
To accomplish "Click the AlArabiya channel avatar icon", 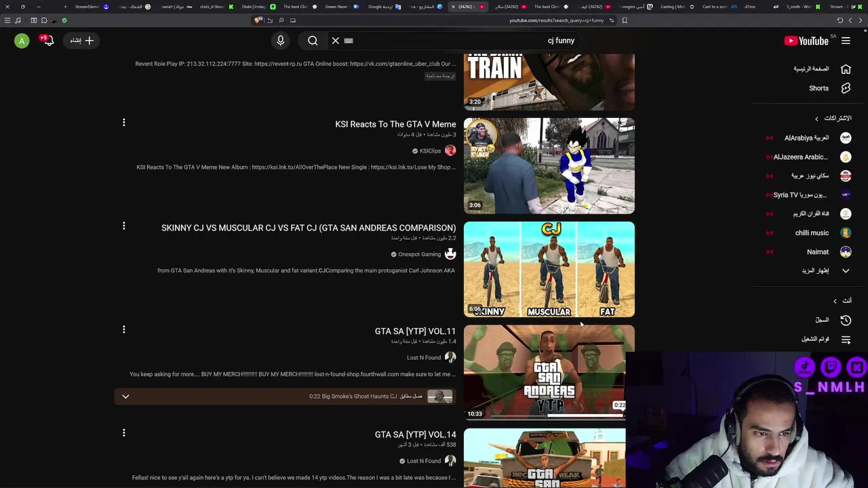I will tap(846, 138).
